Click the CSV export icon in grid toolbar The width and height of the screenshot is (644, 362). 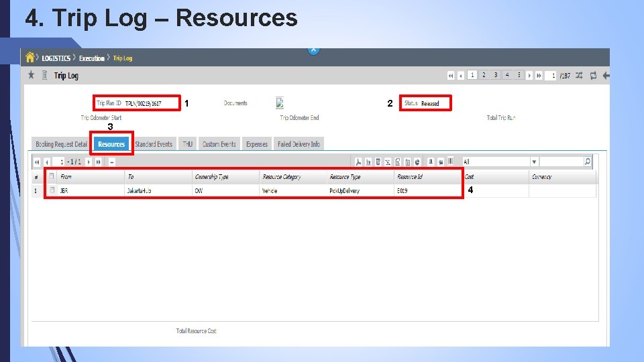[398, 162]
